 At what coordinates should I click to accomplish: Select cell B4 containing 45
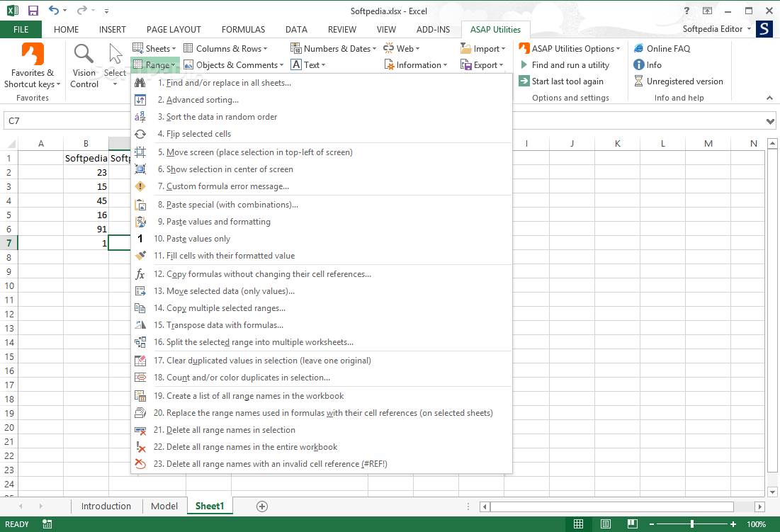click(x=86, y=201)
